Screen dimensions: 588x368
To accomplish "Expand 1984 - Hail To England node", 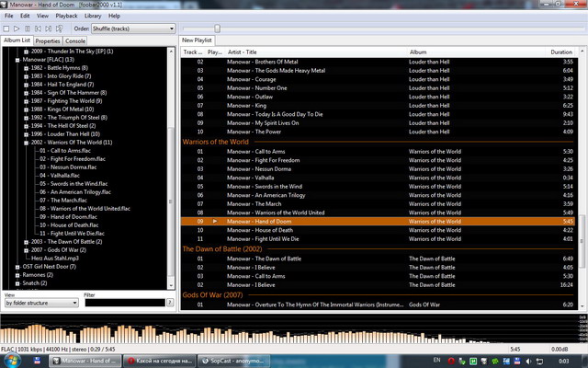I will click(x=26, y=85).
